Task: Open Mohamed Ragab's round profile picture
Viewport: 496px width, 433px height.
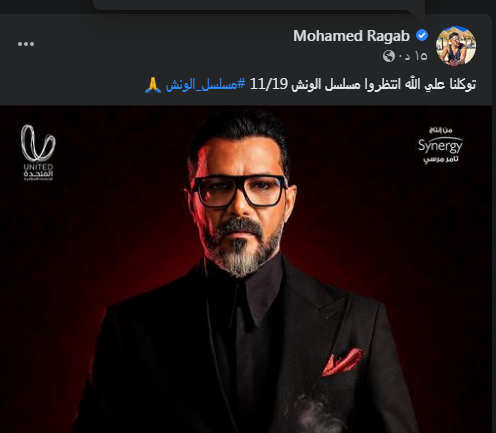Action: 456,46
